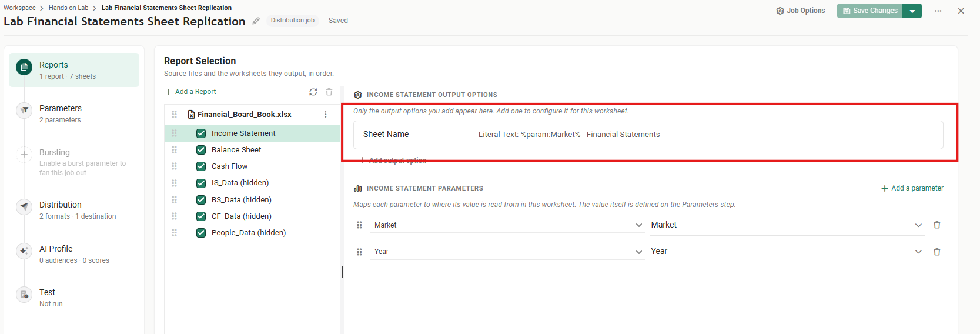This screenshot has height=334, width=980.
Task: Click the Distribution paper-plane step icon
Action: [x=24, y=206]
